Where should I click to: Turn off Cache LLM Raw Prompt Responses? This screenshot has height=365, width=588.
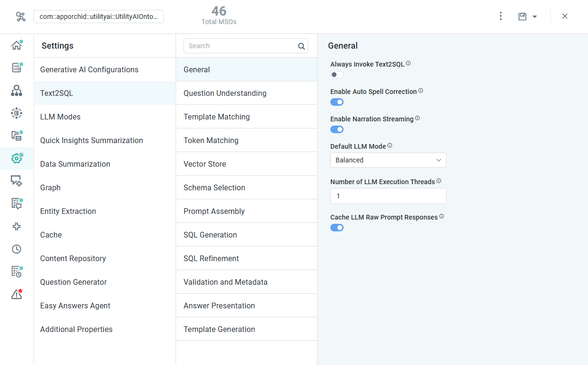[x=337, y=228]
